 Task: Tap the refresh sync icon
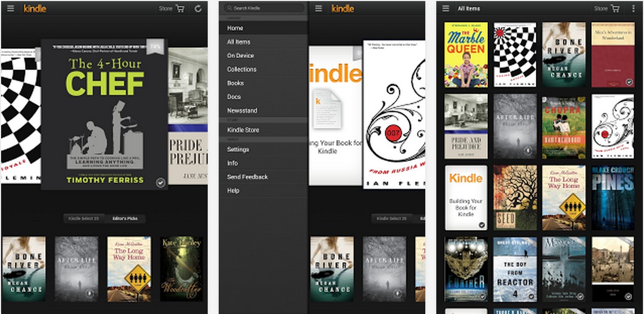pos(198,8)
